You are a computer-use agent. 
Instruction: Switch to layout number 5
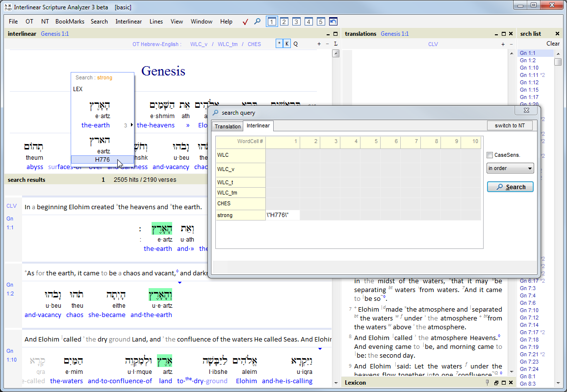pyautogui.click(x=321, y=22)
